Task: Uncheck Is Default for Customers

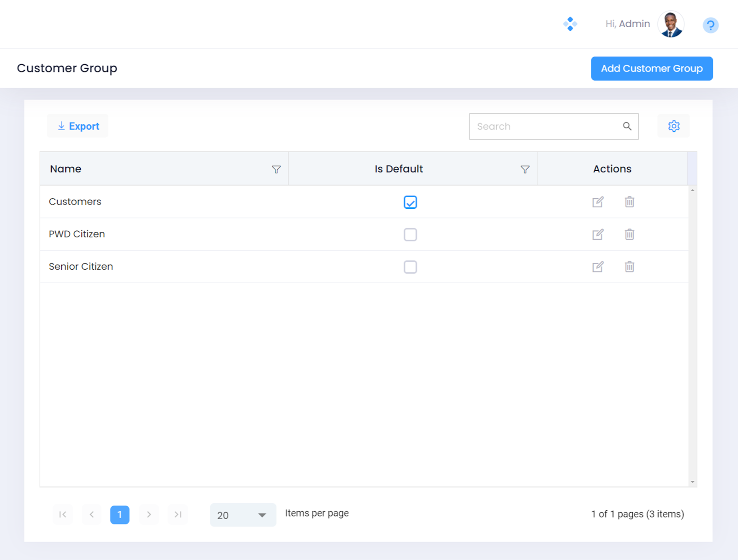Action: pyautogui.click(x=410, y=202)
